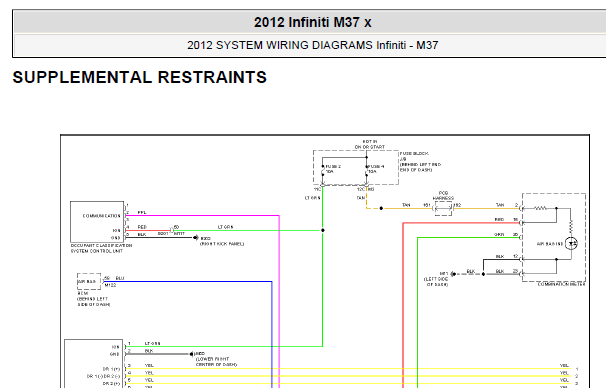Click the ground symbol at right kick panel

coord(196,238)
